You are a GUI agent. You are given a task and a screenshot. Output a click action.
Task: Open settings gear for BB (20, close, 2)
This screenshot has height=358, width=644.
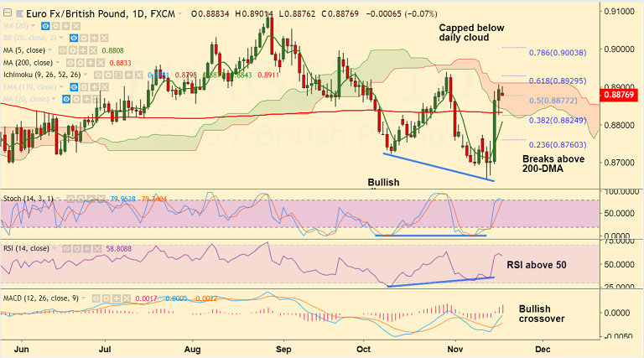[x=84, y=39]
